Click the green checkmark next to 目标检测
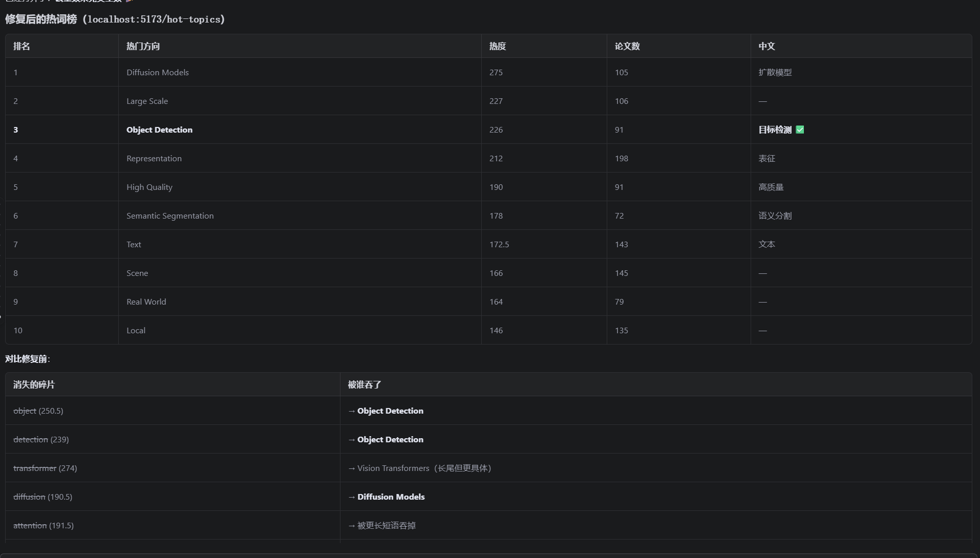The image size is (980, 558). coord(800,130)
